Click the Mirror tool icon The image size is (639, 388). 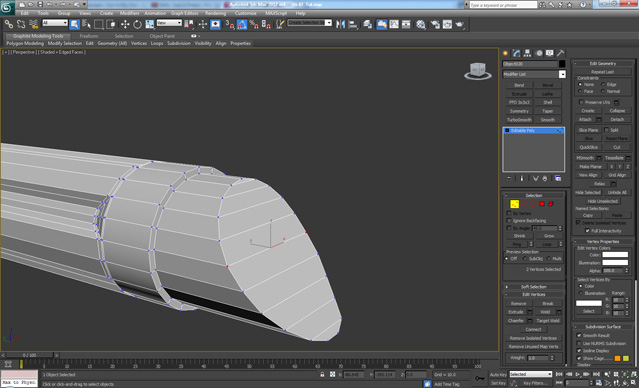[x=340, y=24]
